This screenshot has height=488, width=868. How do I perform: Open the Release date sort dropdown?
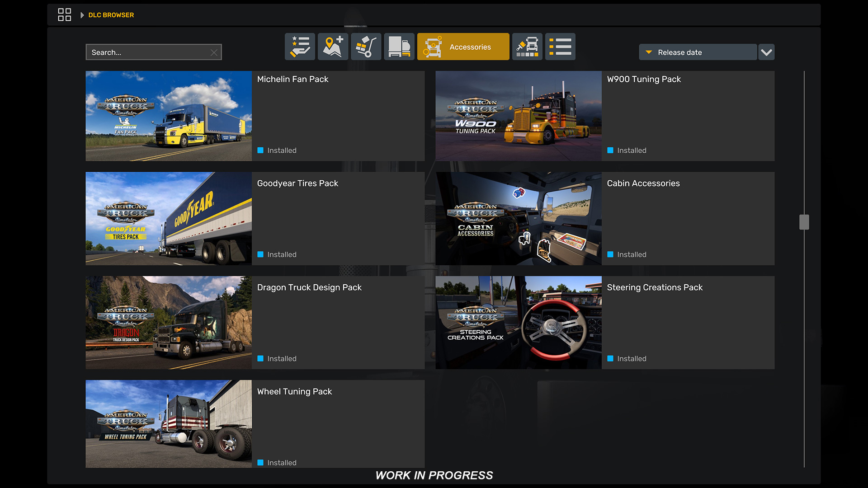(x=698, y=52)
